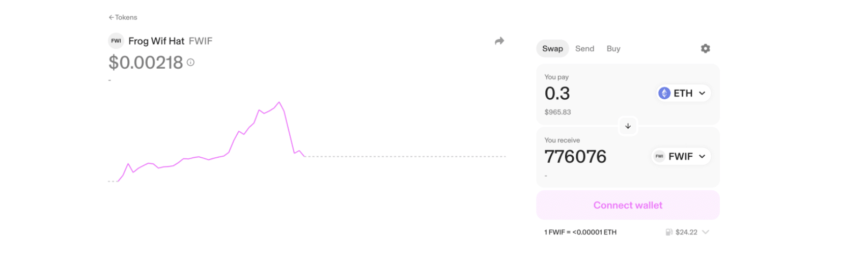Click the Frog Wif Hat FWI logo
This screenshot has height=259, width=868.
tap(116, 41)
